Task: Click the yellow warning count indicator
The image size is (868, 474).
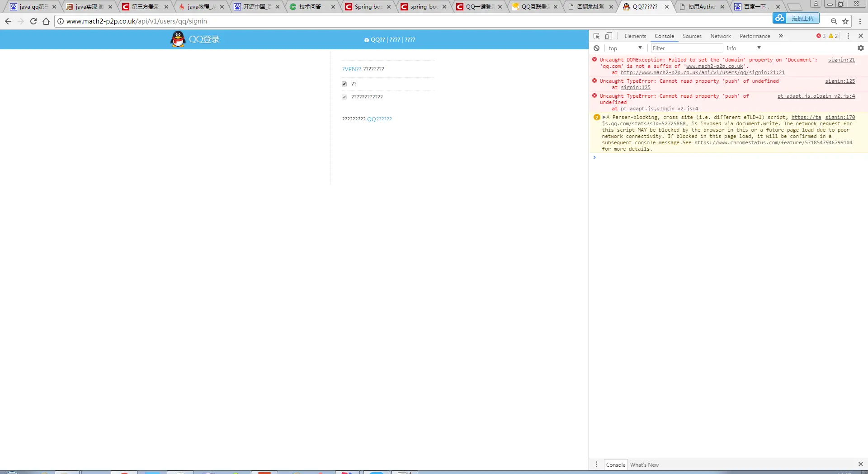Action: point(833,36)
